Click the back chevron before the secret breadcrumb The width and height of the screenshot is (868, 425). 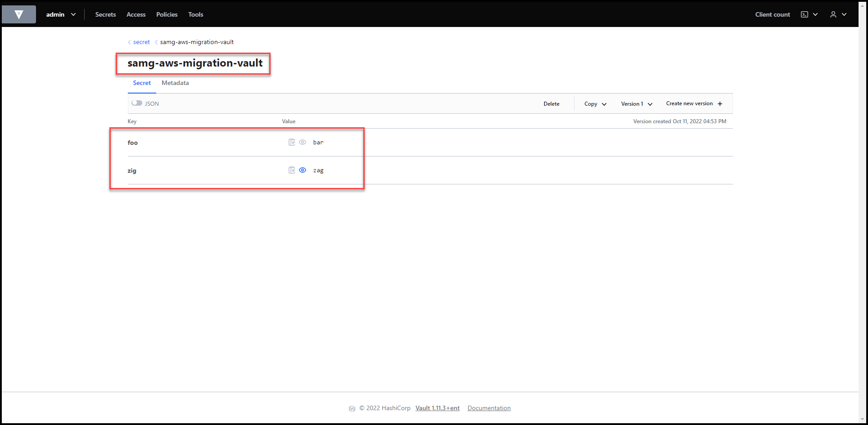(x=129, y=42)
